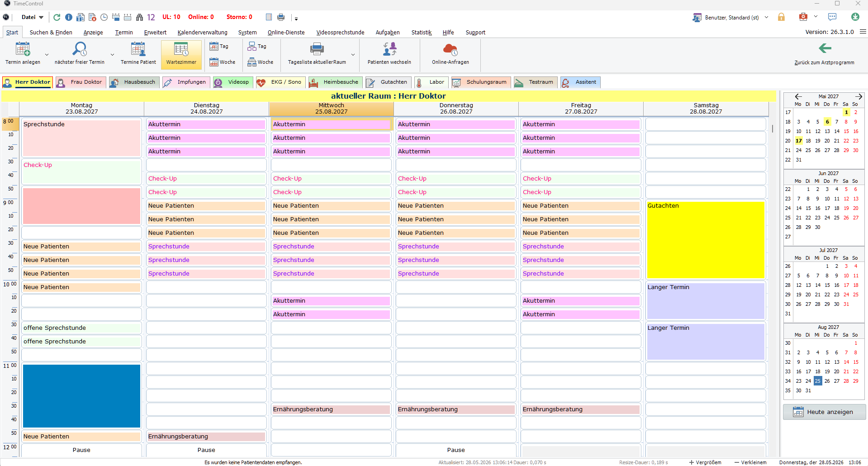Click the green refresh icon
868x466 pixels.
pos(57,17)
